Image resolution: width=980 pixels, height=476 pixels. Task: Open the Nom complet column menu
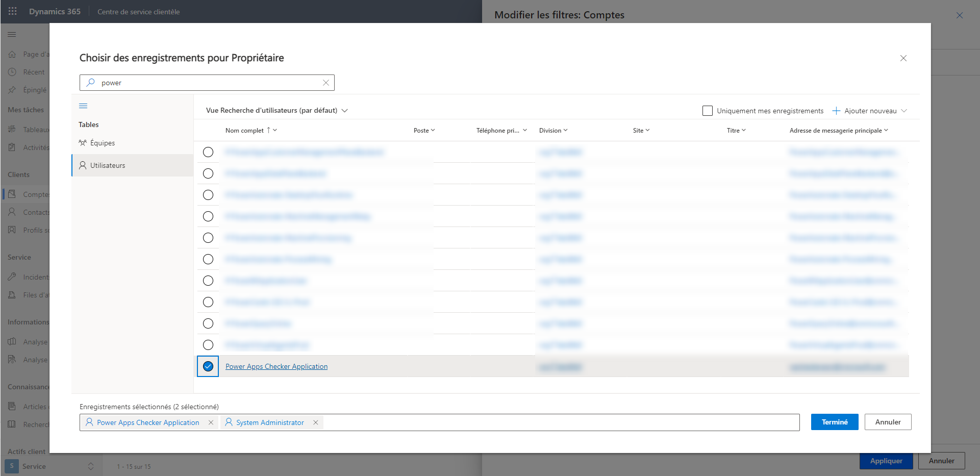coord(275,130)
